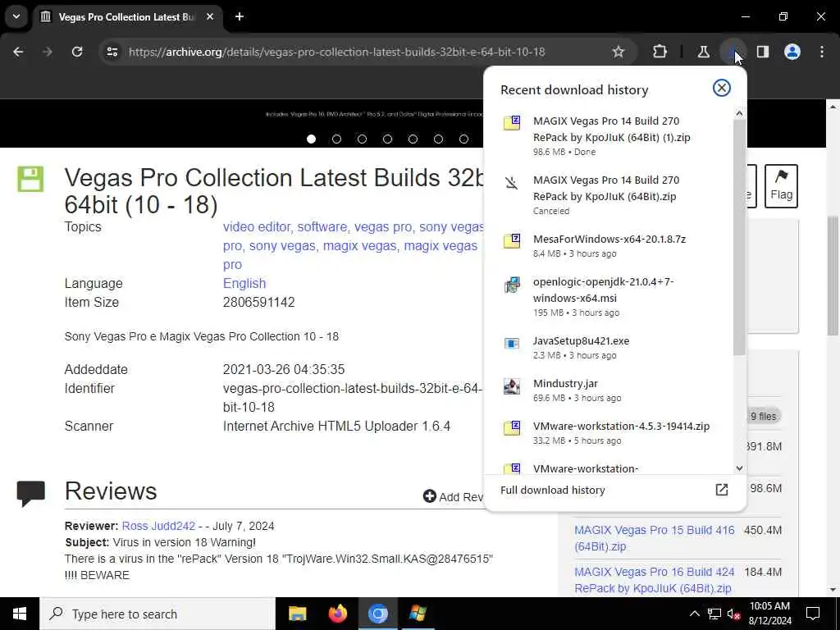Open Mindustry.jar download entry
840x630 pixels.
pyautogui.click(x=608, y=390)
